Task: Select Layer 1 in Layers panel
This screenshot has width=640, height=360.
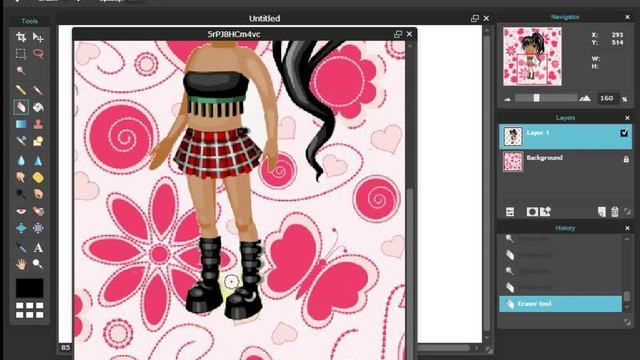Action: pyautogui.click(x=565, y=137)
